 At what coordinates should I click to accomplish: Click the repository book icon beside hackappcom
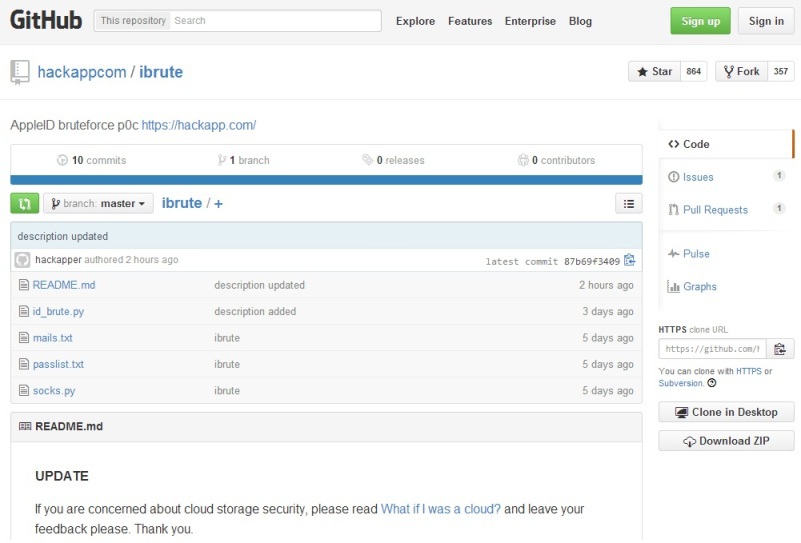click(x=20, y=72)
